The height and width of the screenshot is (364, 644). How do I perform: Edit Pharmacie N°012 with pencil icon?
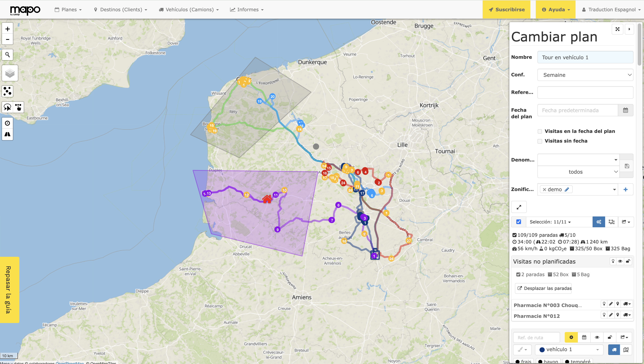[611, 314]
